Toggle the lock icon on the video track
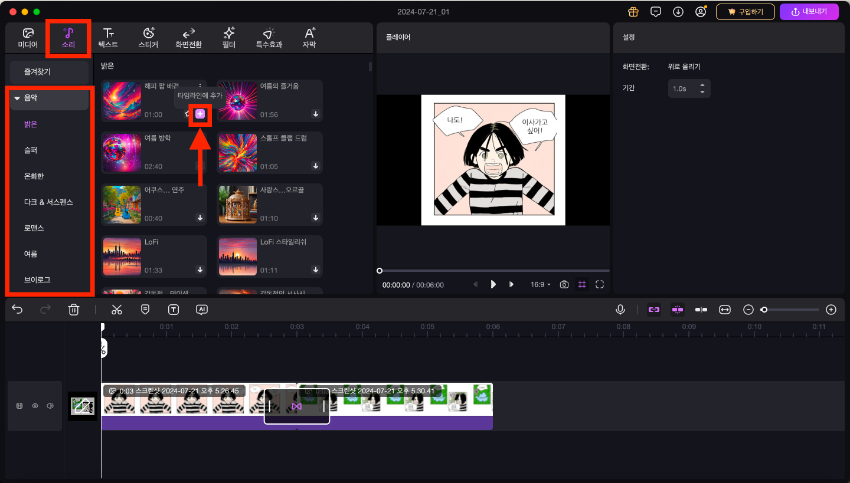The image size is (850, 483). click(x=21, y=406)
